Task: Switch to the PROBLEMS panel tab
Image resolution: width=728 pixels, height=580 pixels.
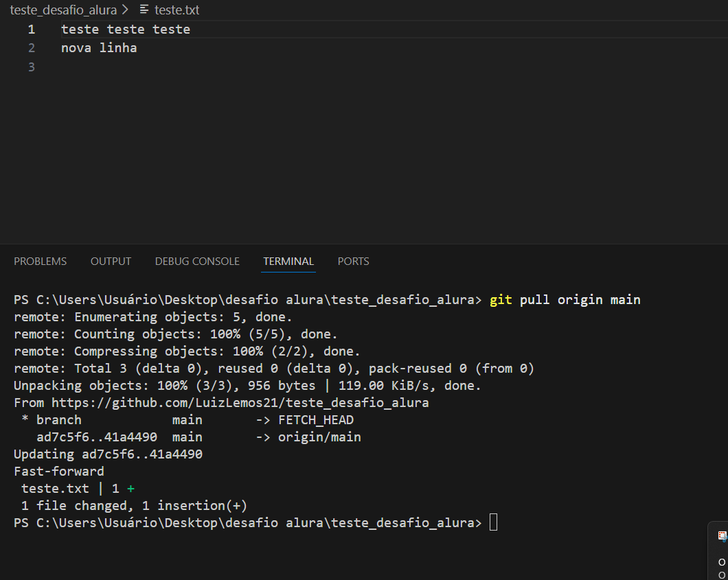Action: coord(41,262)
